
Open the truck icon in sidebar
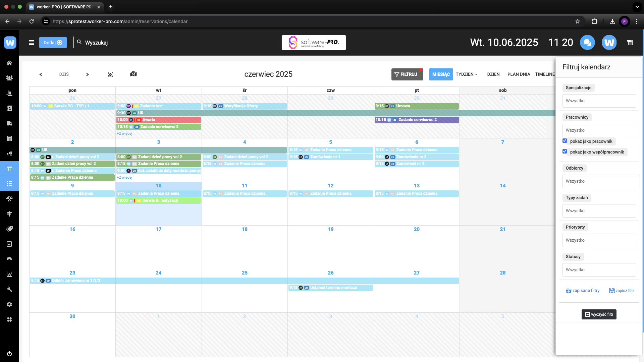(x=9, y=123)
